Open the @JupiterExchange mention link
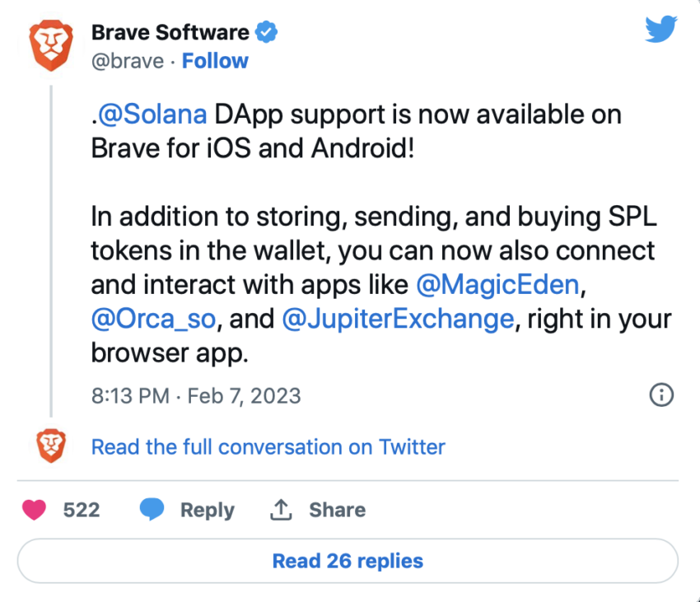 pos(399,319)
